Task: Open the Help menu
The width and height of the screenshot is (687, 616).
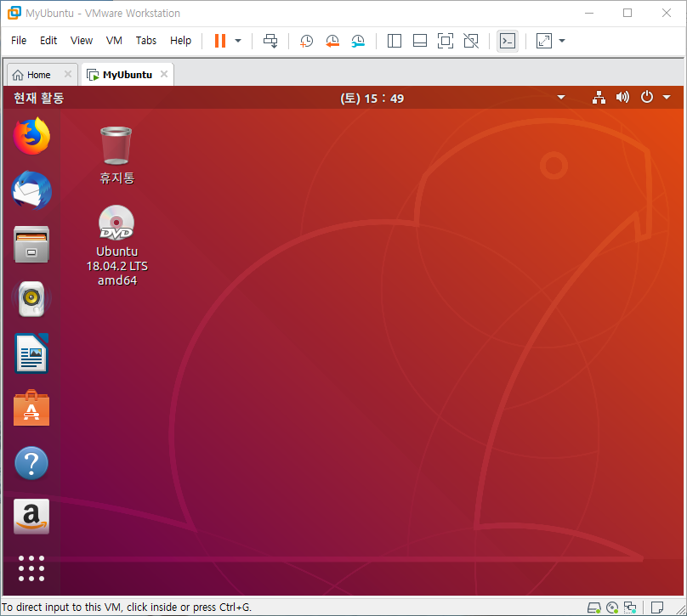Action: point(180,40)
